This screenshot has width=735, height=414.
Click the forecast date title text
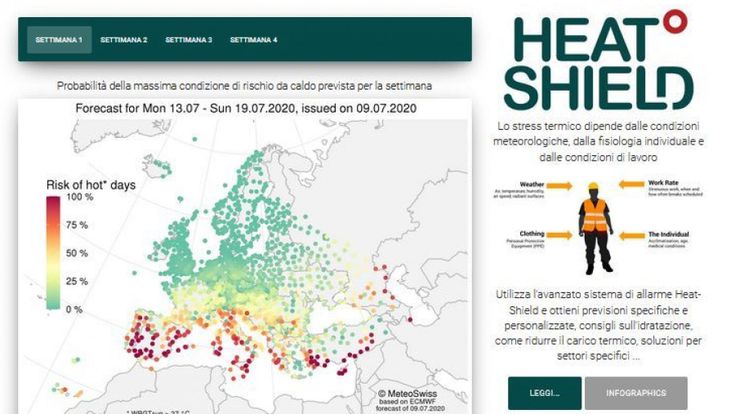point(246,108)
